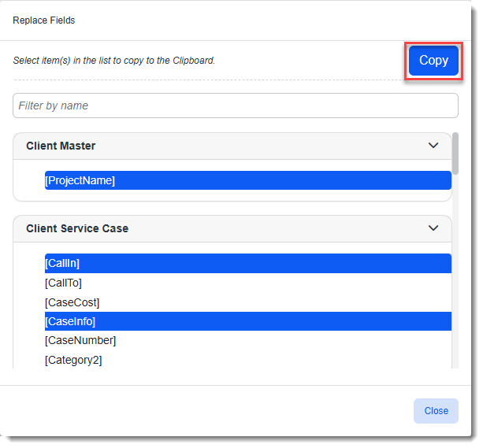This screenshot has width=483, height=448.
Task: Click the Replace Fields dialog title
Action: pyautogui.click(x=44, y=20)
